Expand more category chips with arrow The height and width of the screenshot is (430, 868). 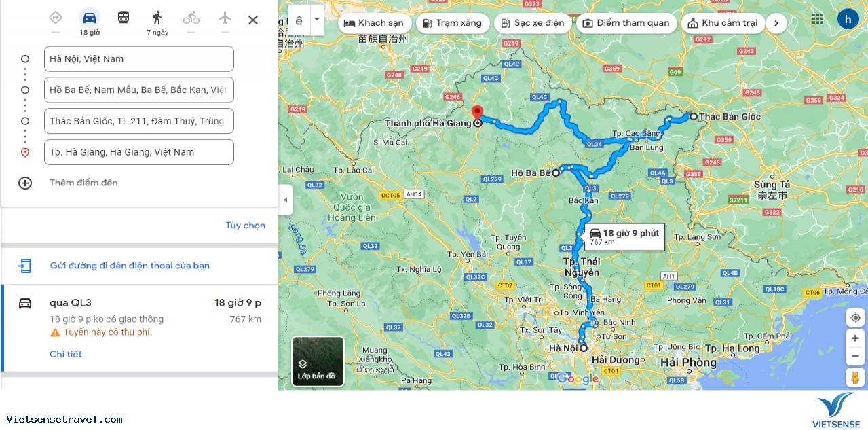coord(776,23)
